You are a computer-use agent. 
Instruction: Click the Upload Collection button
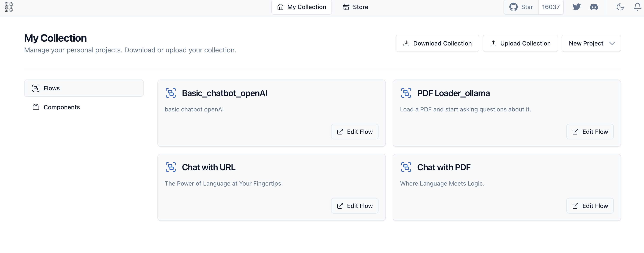click(520, 44)
